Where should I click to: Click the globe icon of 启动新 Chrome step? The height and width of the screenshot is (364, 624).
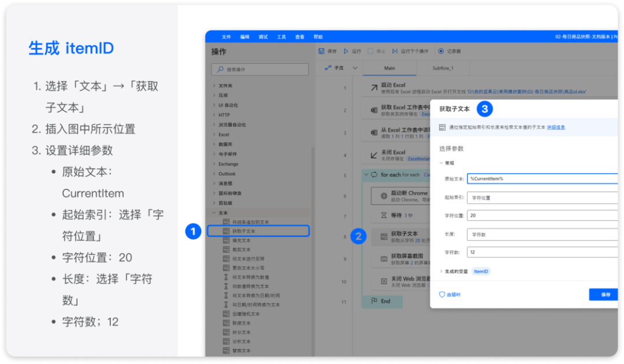click(384, 196)
